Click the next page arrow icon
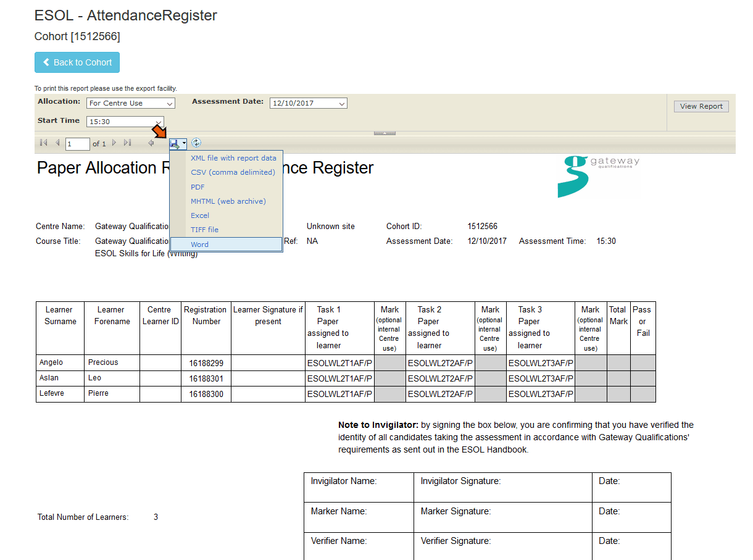Viewport: 753px width, 560px height. click(x=114, y=143)
